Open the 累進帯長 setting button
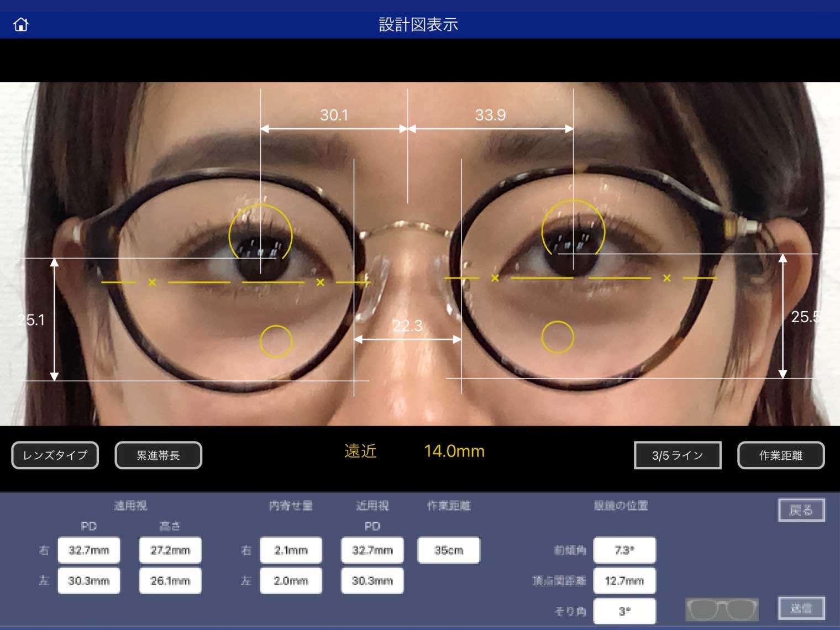This screenshot has width=840, height=630. pos(158,455)
